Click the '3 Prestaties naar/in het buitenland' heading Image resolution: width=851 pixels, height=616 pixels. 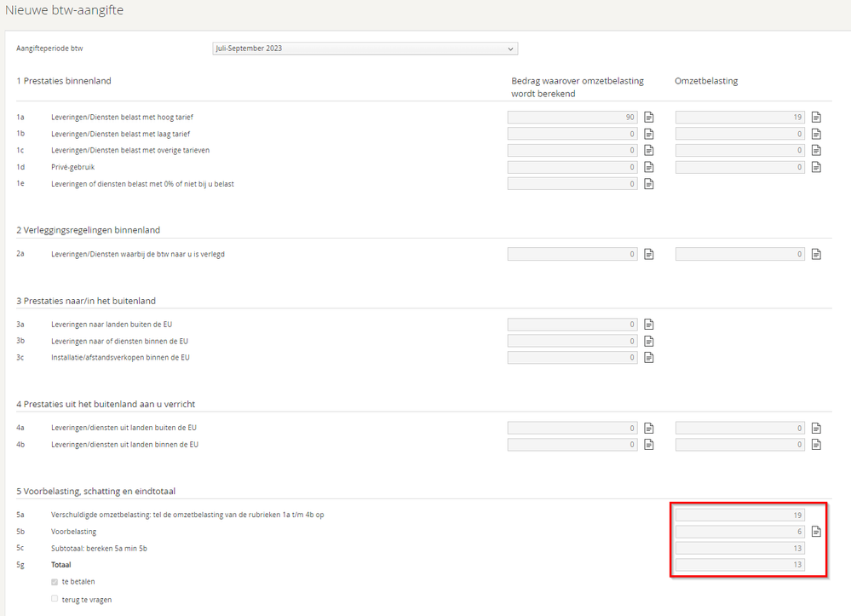point(86,301)
